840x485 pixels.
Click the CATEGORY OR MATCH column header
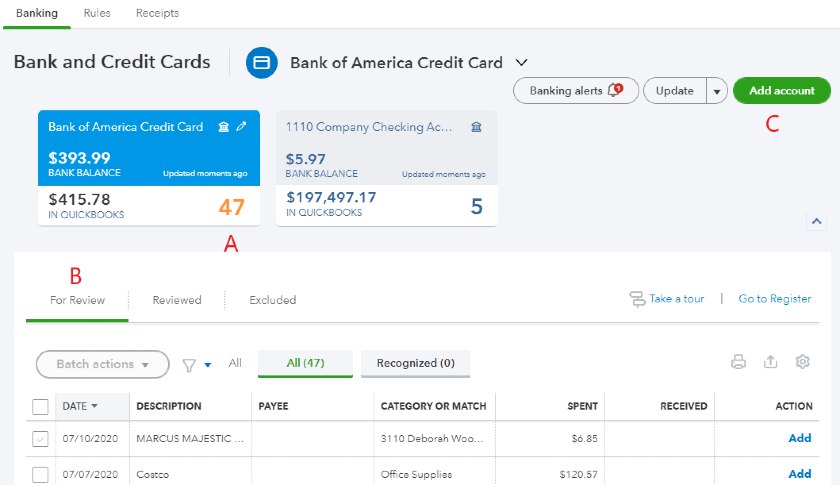point(433,406)
